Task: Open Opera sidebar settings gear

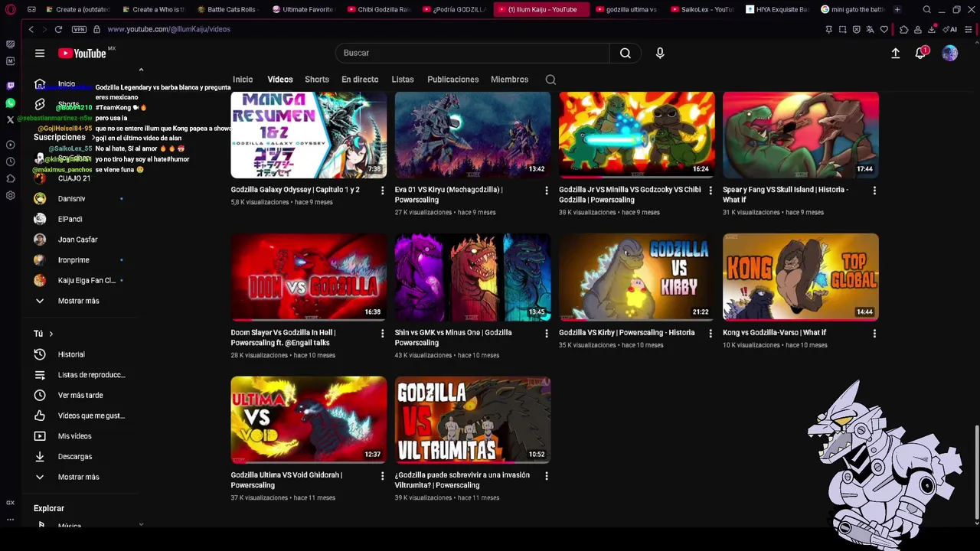Action: [10, 195]
